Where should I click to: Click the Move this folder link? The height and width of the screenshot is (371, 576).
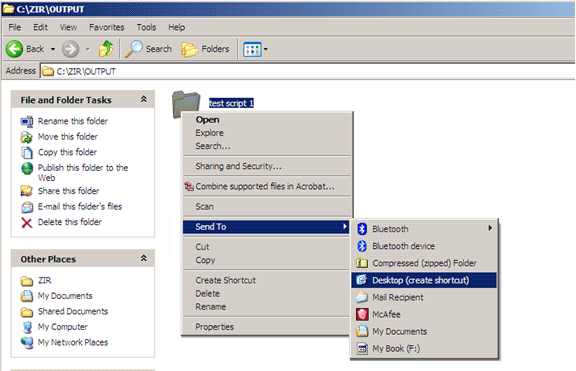click(x=68, y=137)
